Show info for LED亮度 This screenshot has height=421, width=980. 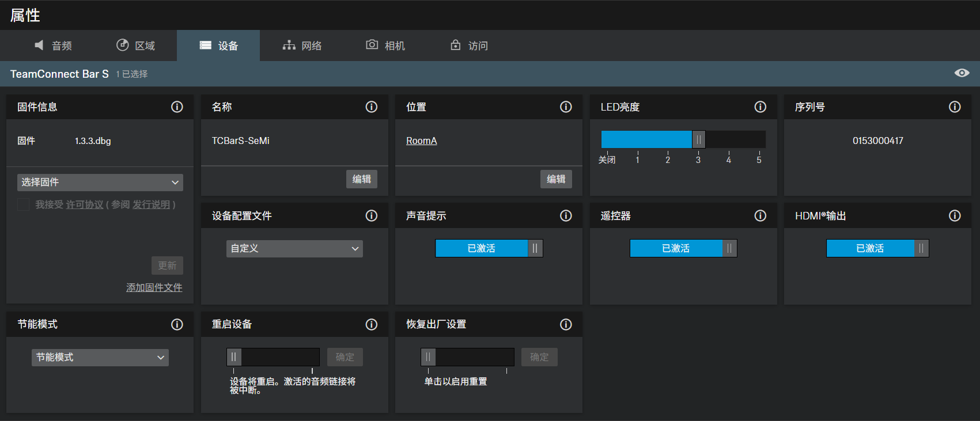(760, 107)
